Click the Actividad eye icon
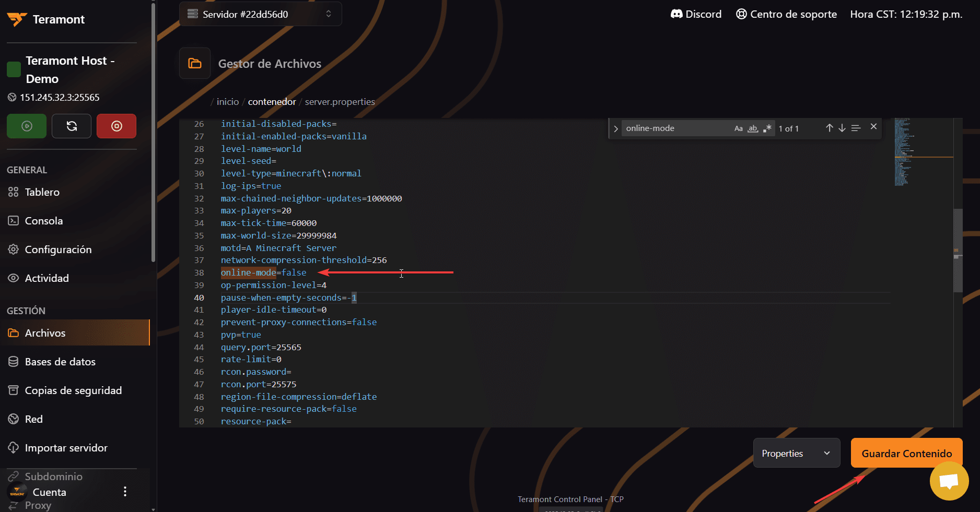 [x=14, y=278]
